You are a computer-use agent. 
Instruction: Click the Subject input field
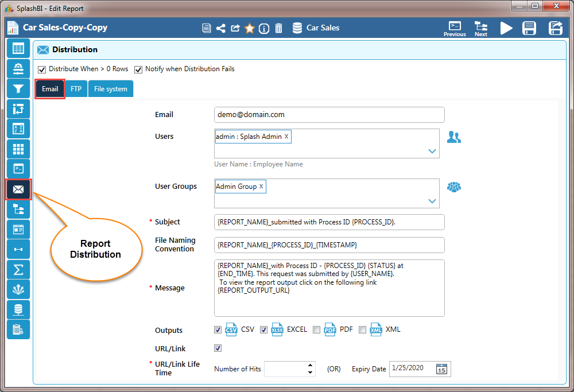point(329,222)
